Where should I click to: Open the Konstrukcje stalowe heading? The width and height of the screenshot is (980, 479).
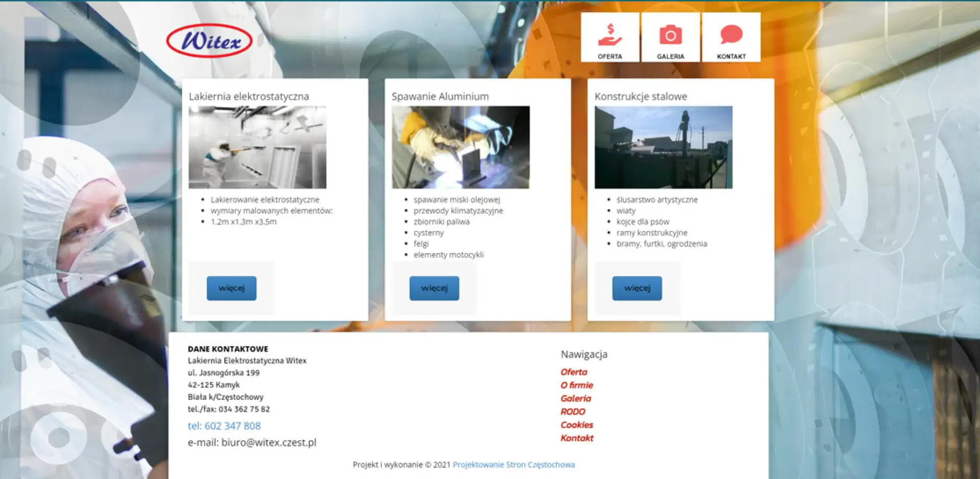pos(641,96)
